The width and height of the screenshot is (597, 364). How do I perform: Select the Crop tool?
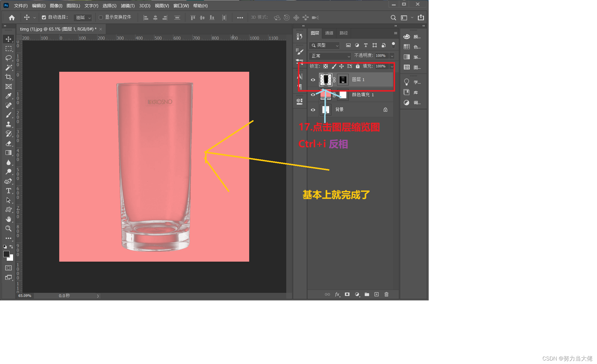click(8, 77)
